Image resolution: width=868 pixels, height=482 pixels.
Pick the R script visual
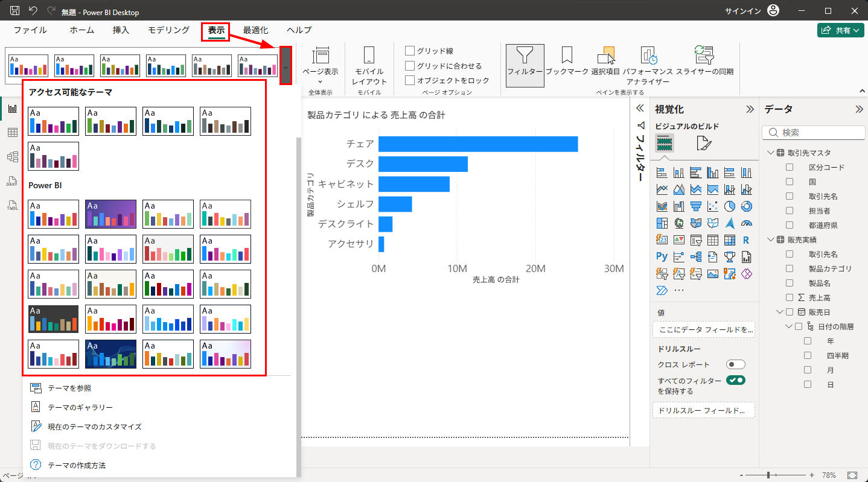coord(746,240)
